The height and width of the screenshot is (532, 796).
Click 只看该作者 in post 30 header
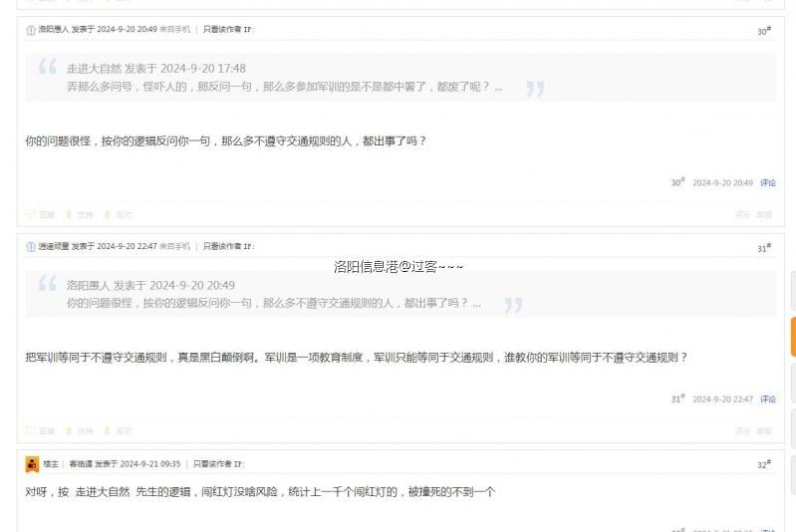(x=222, y=30)
